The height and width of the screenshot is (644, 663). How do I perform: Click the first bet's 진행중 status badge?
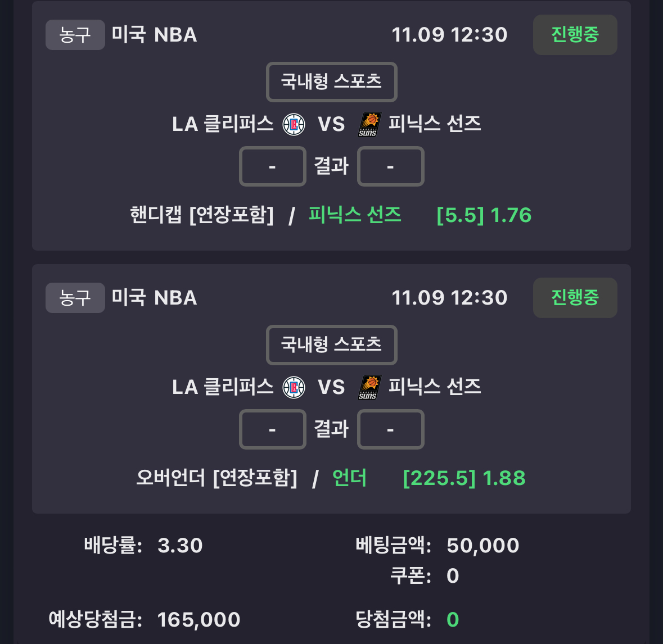point(575,35)
